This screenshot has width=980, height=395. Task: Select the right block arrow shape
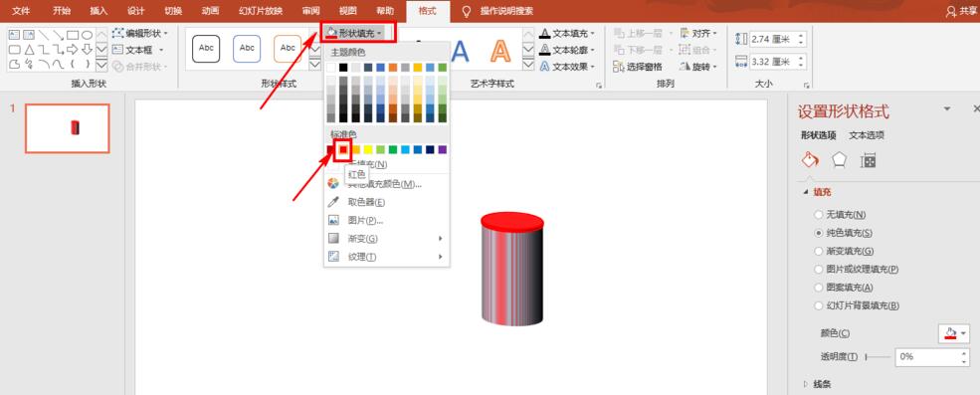[x=73, y=50]
